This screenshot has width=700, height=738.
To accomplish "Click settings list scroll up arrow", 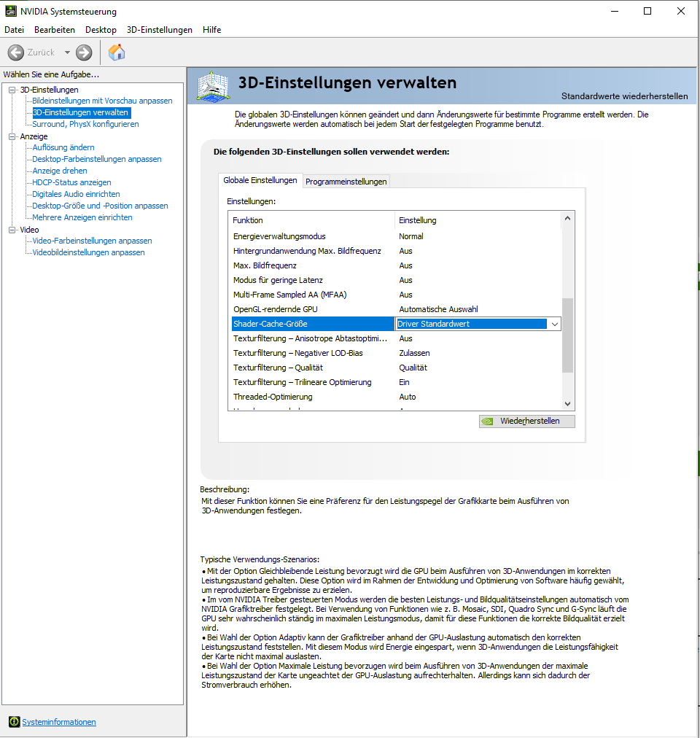I will tap(568, 218).
